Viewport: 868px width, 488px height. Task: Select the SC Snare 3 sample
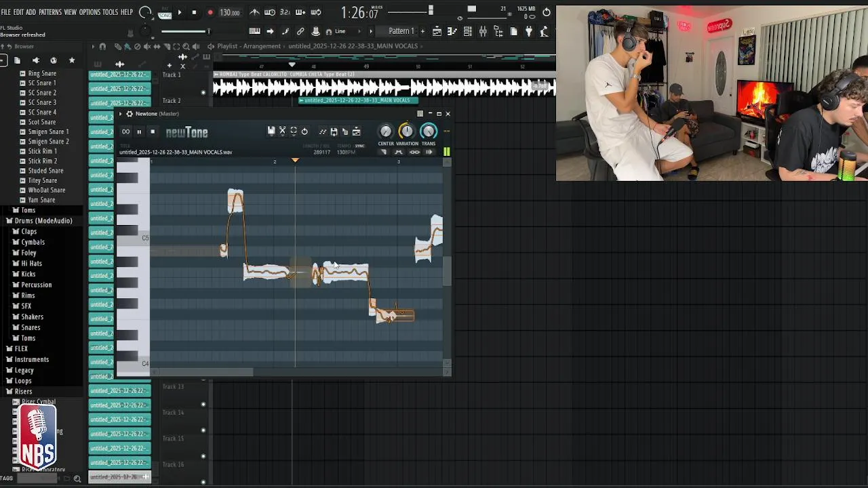pos(42,102)
